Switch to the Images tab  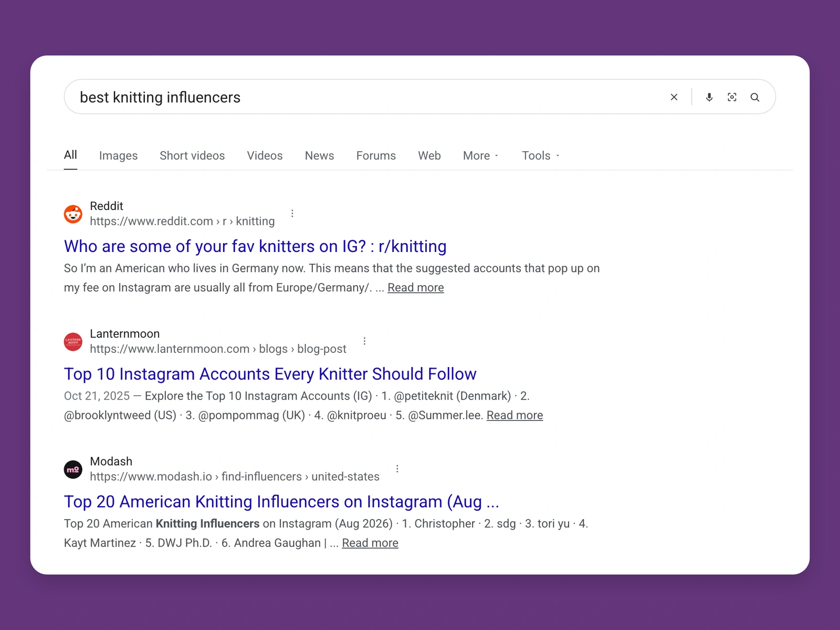[x=118, y=155]
